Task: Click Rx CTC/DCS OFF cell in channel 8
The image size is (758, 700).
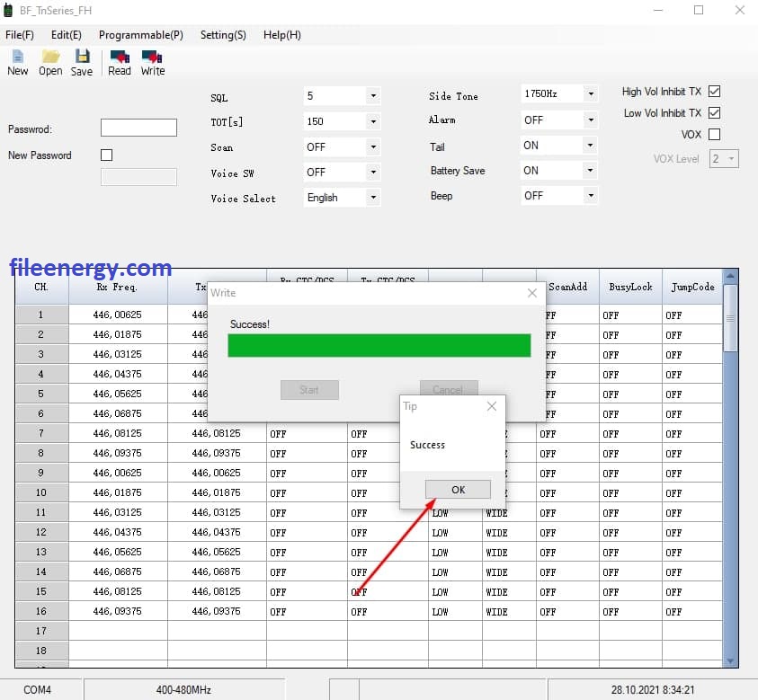Action: (x=307, y=454)
